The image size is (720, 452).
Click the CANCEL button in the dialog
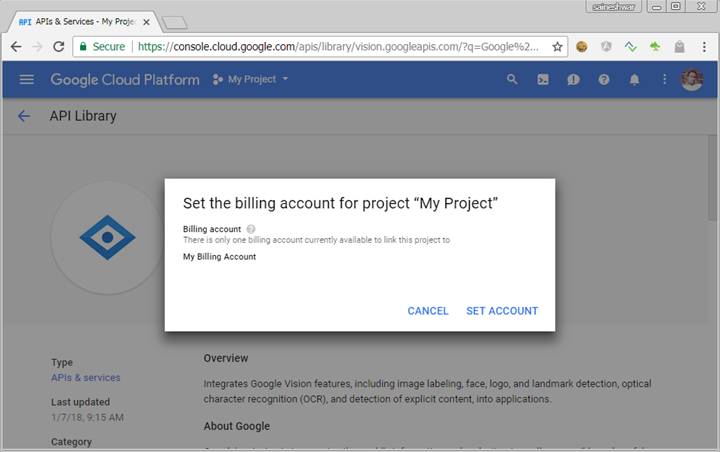point(428,311)
